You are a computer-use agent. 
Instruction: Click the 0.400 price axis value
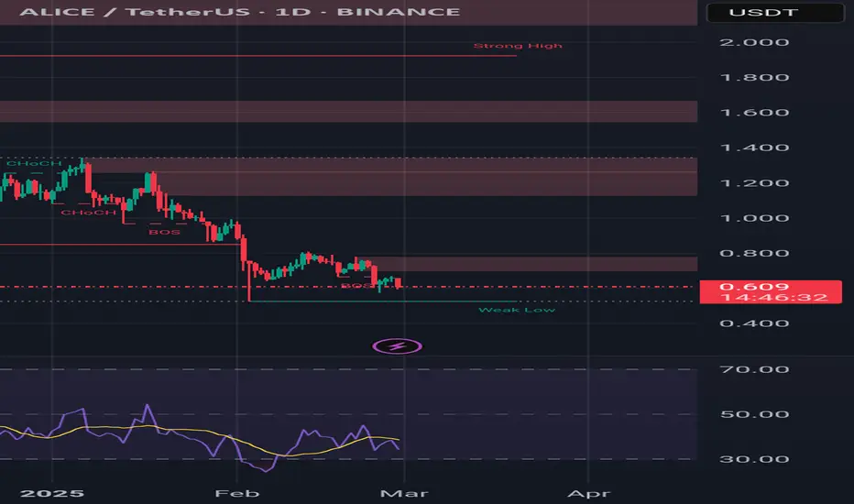point(754,323)
